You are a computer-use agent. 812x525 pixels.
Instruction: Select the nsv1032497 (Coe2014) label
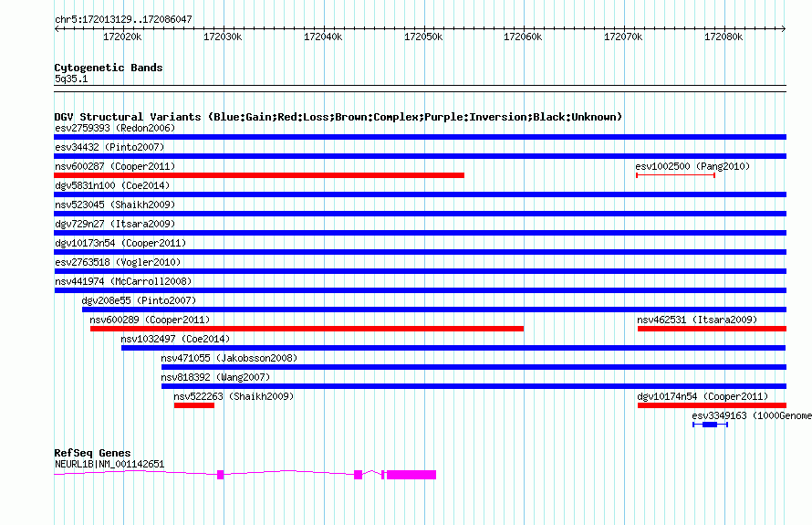[x=175, y=339]
